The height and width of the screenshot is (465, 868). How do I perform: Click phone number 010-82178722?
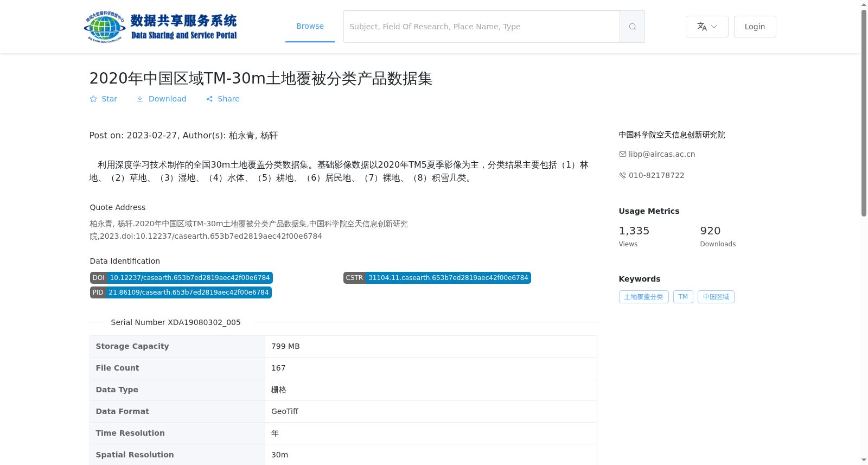tap(656, 175)
